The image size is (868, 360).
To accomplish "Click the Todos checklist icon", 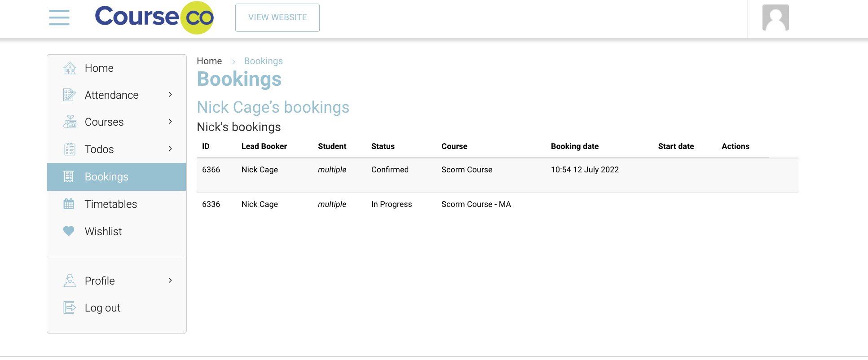I will point(70,149).
